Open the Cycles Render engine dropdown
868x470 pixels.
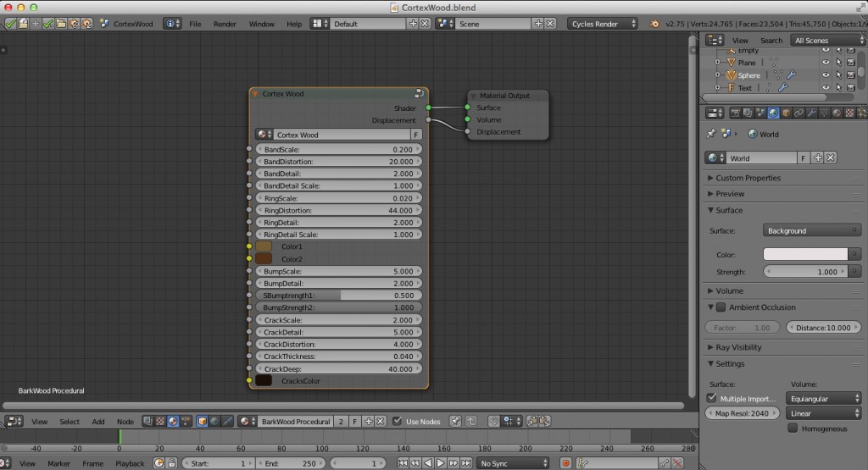pos(603,24)
